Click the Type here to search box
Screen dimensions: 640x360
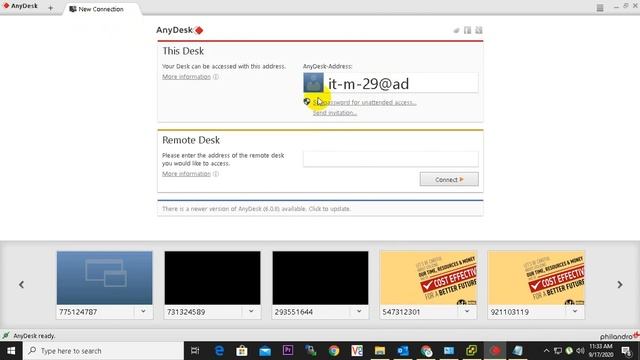103,351
